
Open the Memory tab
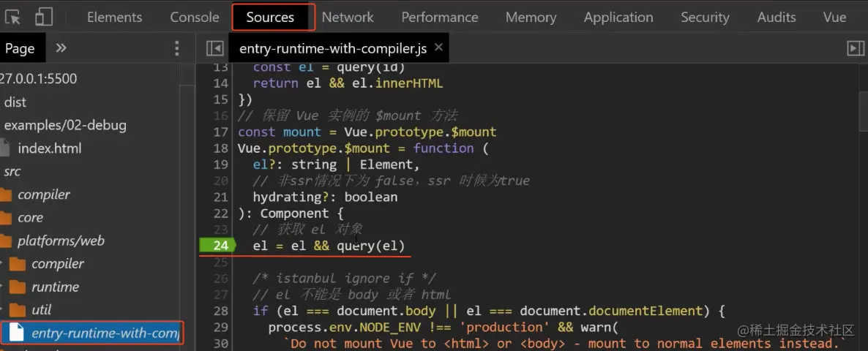click(531, 17)
